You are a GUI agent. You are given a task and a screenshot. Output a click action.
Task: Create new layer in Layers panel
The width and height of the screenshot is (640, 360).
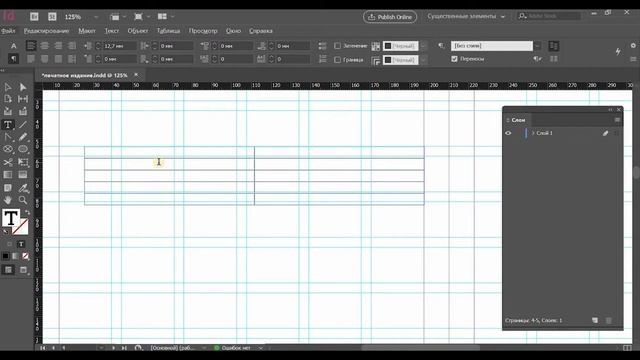point(595,320)
